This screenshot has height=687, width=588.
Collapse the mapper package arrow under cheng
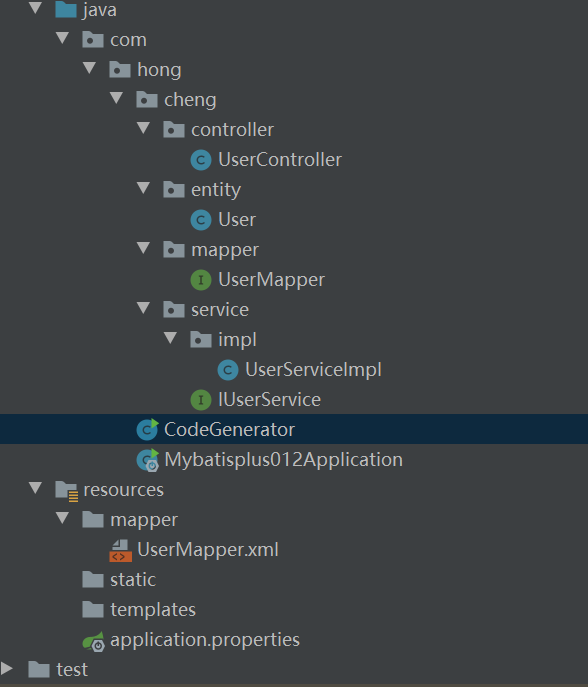(x=143, y=248)
